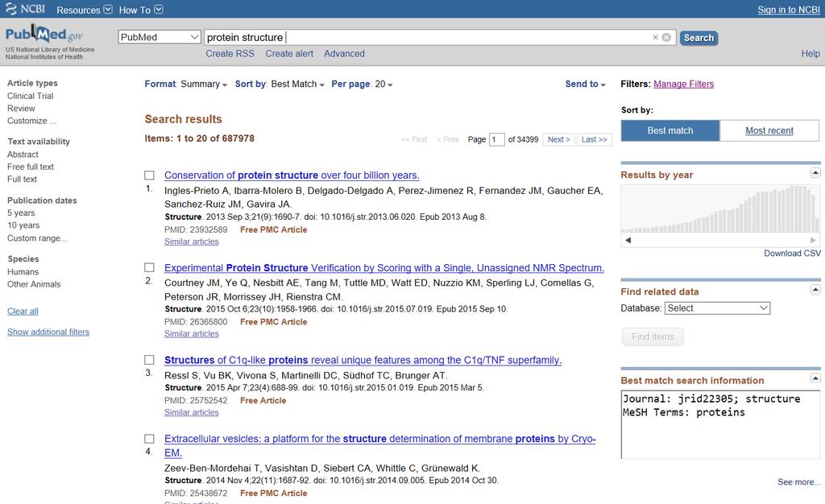Viewport: 825px width, 504px height.
Task: Tick checkbox for Experimental Protein Structure Verification article
Action: click(149, 267)
